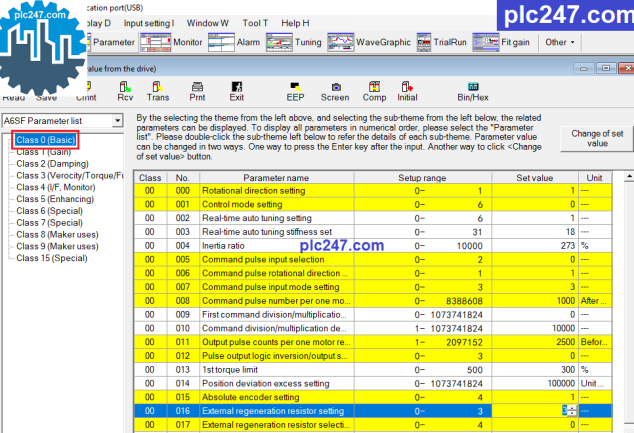Screen dimensions: 634x433
Task: Select Command pulse input selection row
Action: (x=373, y=259)
